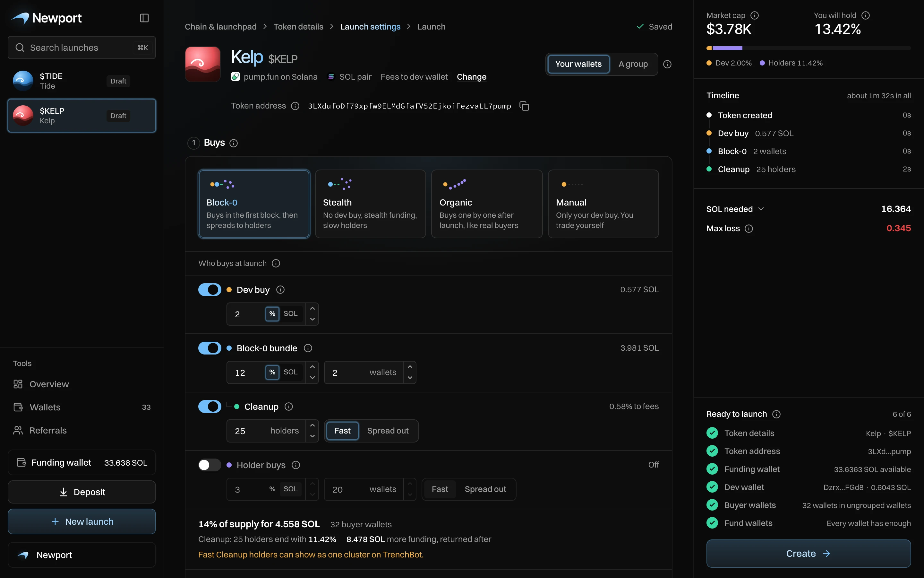Turn off the Block-0 bundle switch
This screenshot has height=578, width=924.
coord(210,348)
